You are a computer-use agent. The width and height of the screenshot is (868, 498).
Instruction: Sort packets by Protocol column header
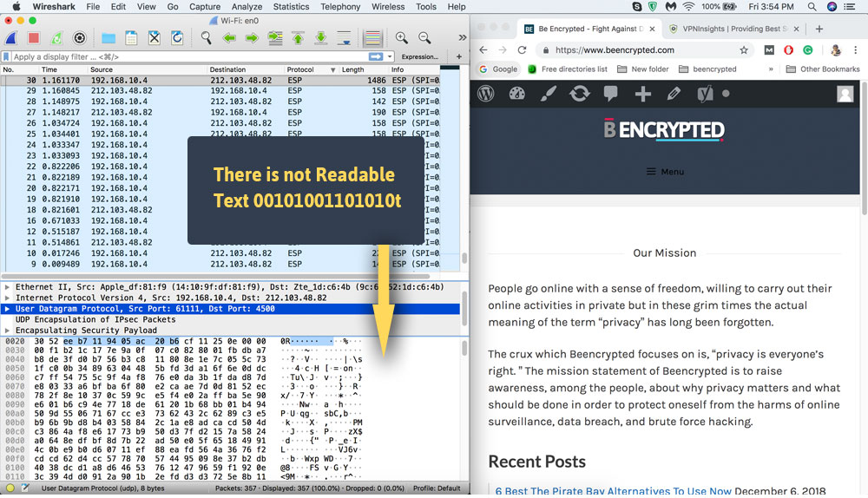coord(301,69)
